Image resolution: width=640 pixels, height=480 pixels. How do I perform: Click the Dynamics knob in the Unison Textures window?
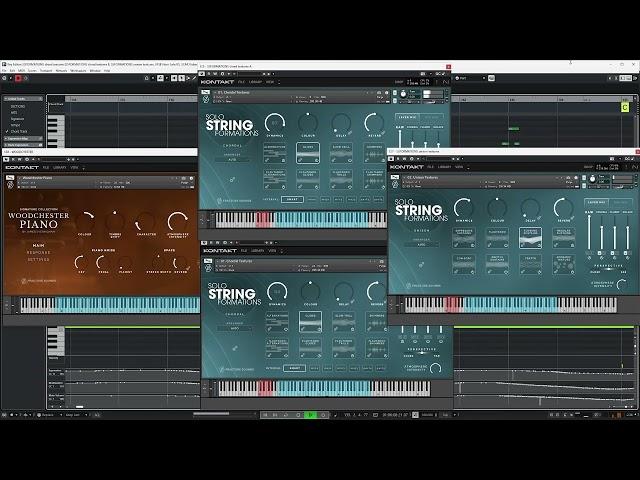(464, 208)
